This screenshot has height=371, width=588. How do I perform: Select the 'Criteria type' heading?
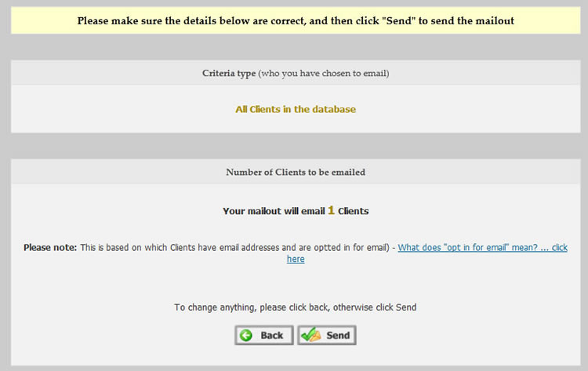click(x=228, y=74)
